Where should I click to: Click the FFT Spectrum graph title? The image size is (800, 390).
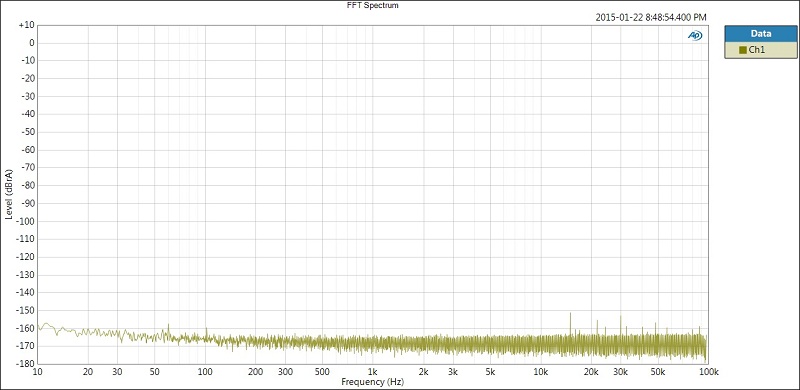pyautogui.click(x=372, y=6)
